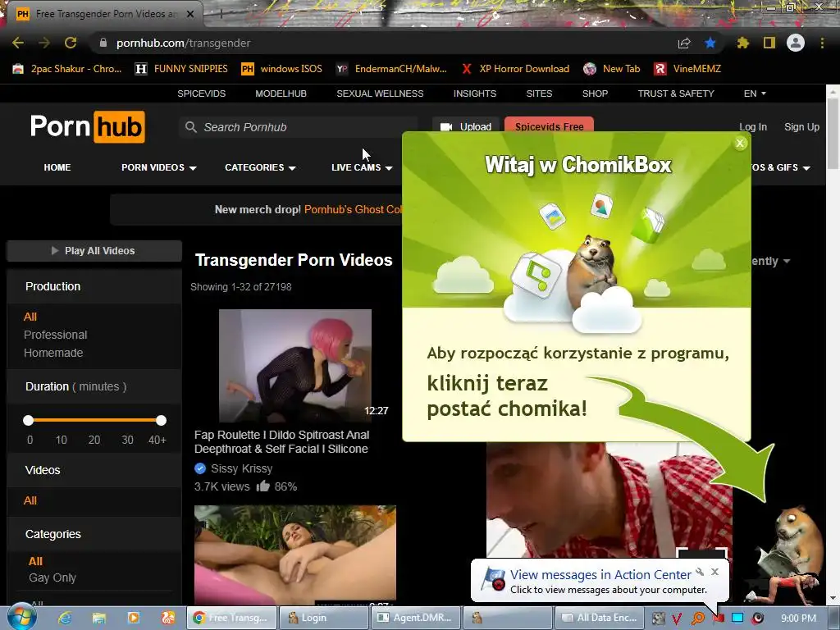Open the XP Horror Download bookmark
Image resolution: width=840 pixels, height=630 pixels.
tap(515, 69)
